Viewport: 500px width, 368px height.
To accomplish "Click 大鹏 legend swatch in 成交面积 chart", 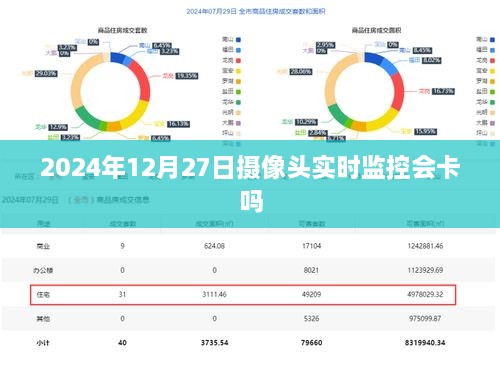I will (x=492, y=123).
